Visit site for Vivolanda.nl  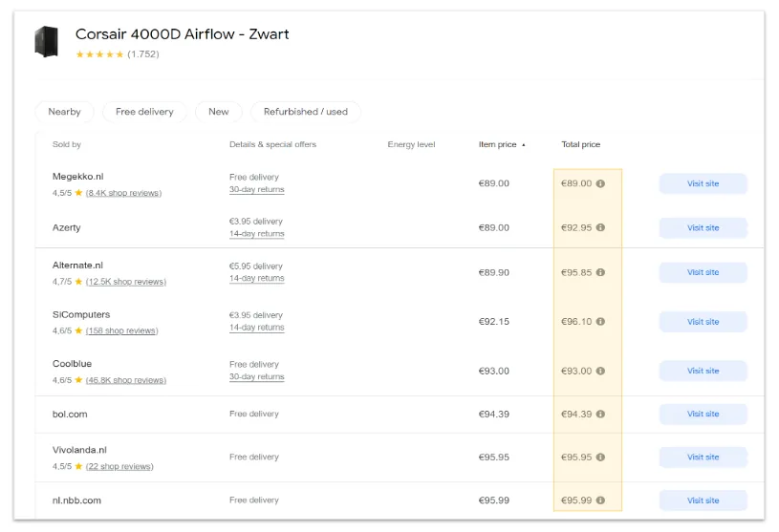click(703, 458)
